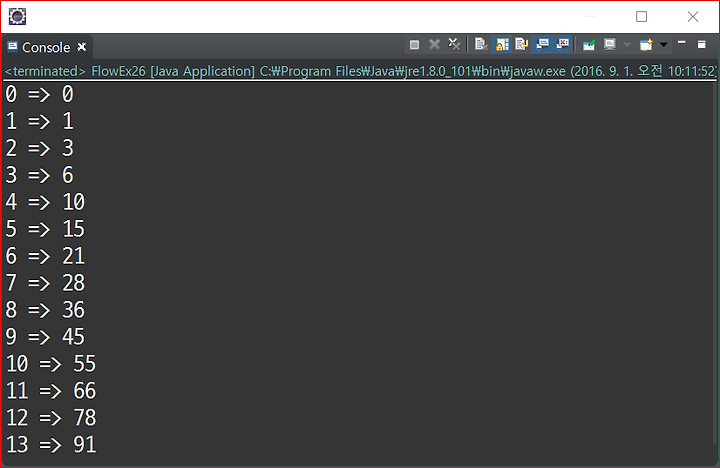The height and width of the screenshot is (468, 720).
Task: Select the Console tab
Action: 46,47
